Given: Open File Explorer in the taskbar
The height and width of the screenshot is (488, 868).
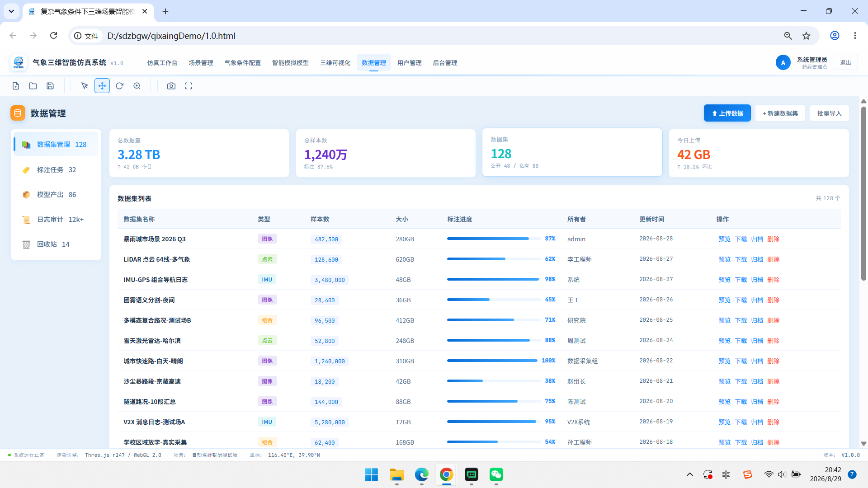Looking at the screenshot, I should click(396, 474).
